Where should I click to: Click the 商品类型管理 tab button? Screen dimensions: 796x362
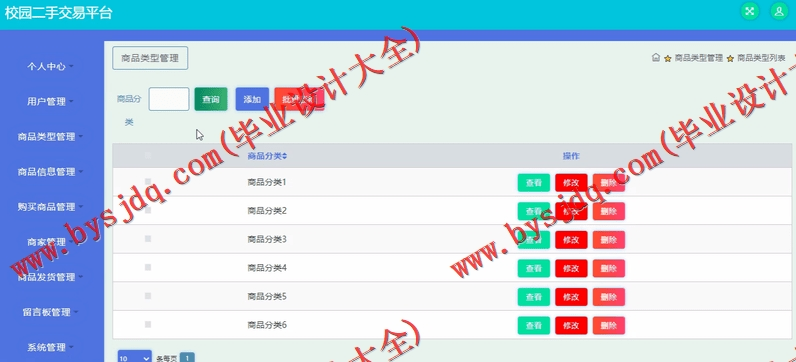click(150, 58)
